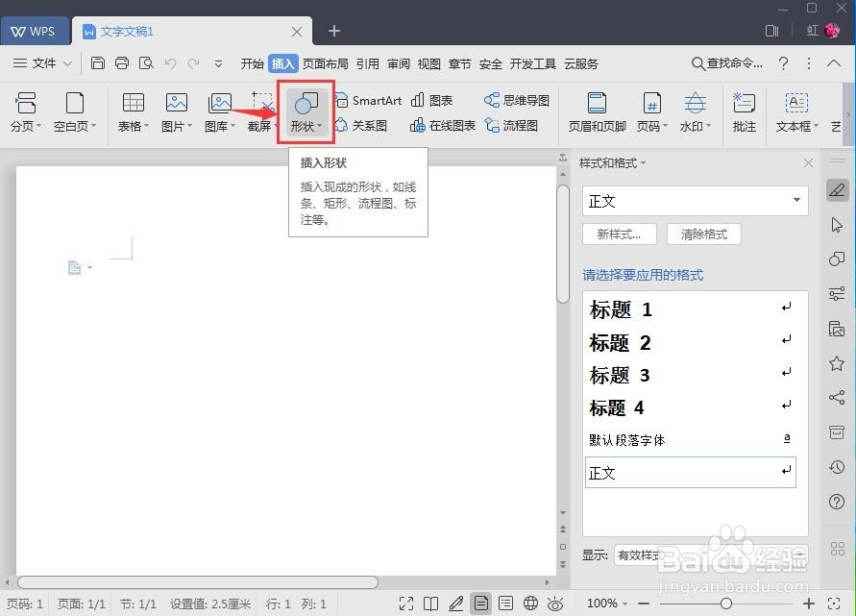Image resolution: width=856 pixels, height=616 pixels.
Task: Insert a 思维导图 mind map
Action: [x=517, y=101]
